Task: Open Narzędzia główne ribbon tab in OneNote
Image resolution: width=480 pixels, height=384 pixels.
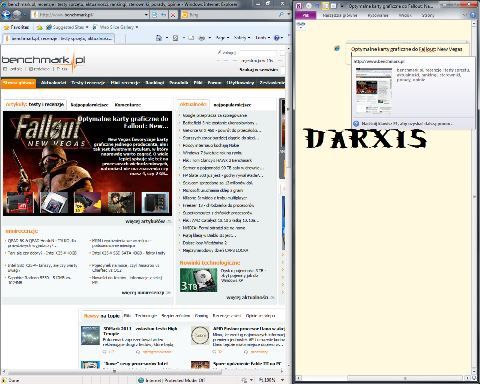Action: tap(340, 15)
